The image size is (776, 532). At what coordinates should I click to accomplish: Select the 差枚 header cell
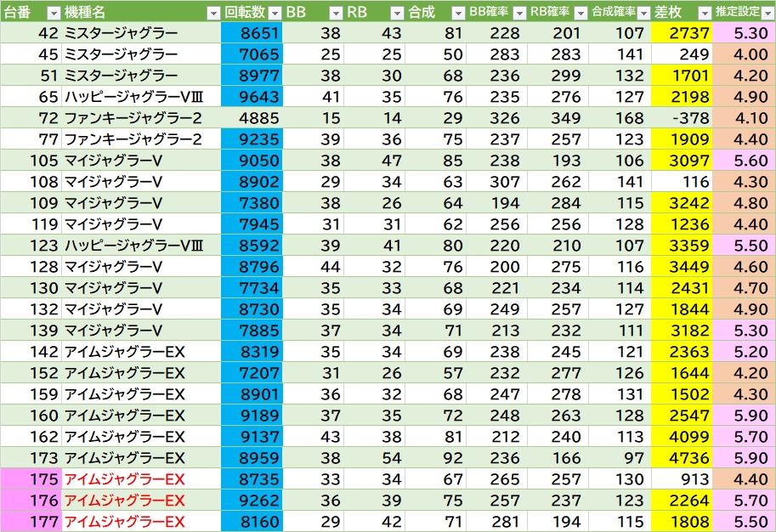pos(682,12)
